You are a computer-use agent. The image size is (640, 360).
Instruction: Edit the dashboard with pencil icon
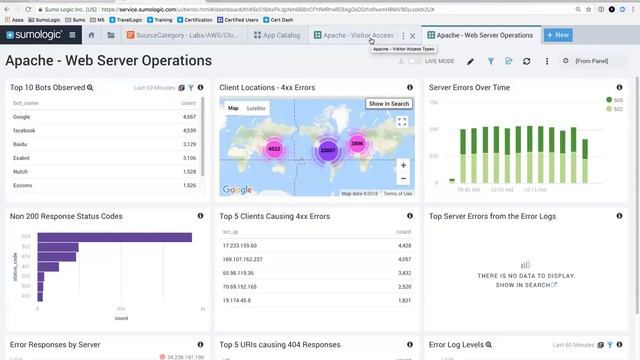471,61
